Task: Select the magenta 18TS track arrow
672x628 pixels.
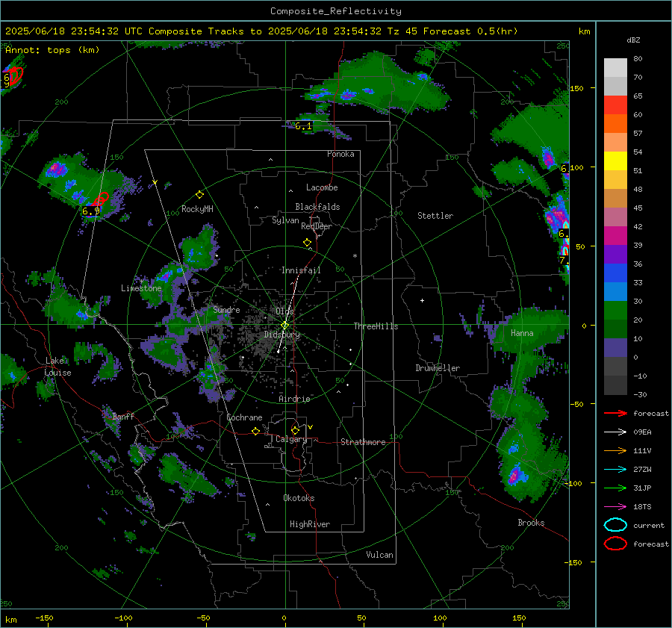Action: click(615, 507)
